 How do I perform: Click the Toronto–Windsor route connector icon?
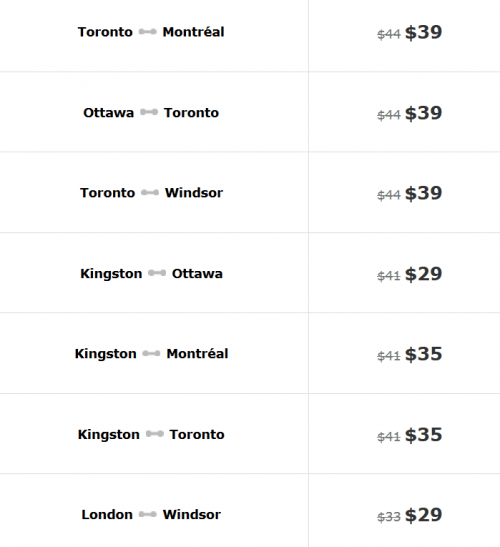pyautogui.click(x=150, y=193)
